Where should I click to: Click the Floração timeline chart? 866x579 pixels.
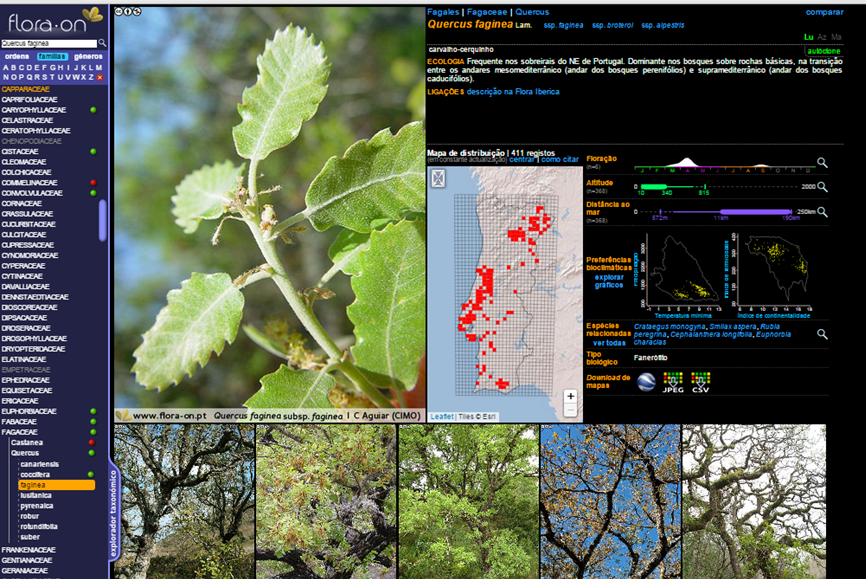click(725, 164)
